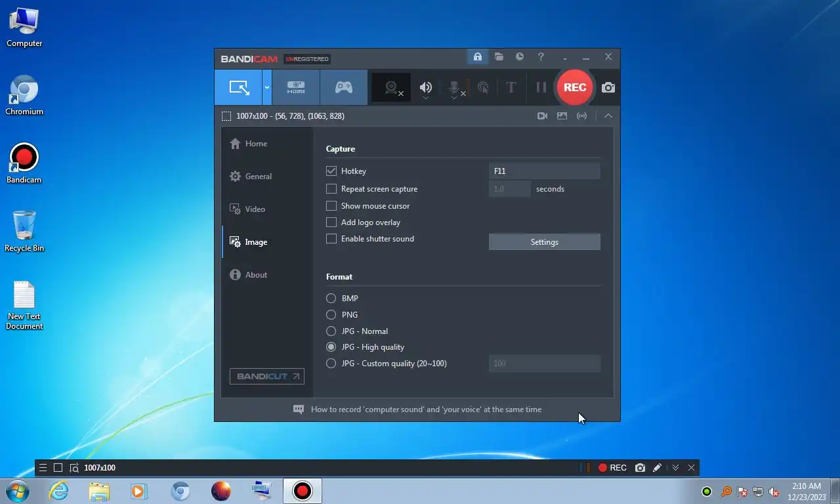The image size is (840, 504).
Task: Click the capture area rectangle icon
Action: [226, 116]
